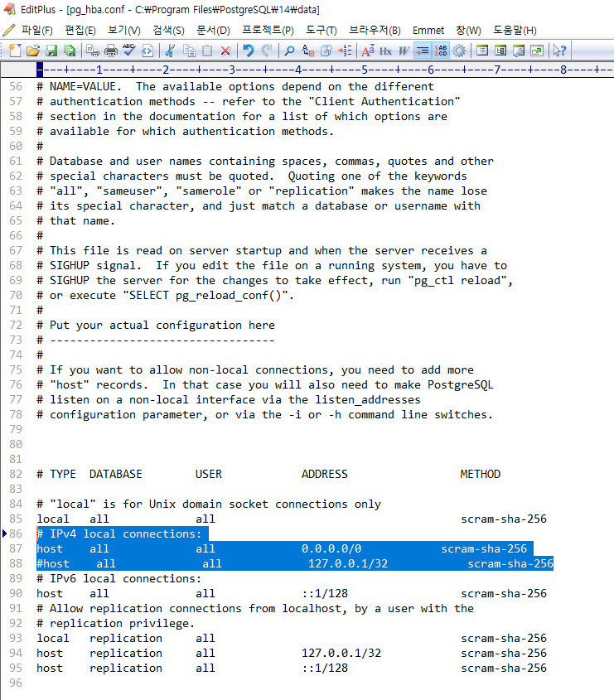The image size is (614, 700).
Task: Switch to full screen with the green-arrow icon
Action: [537, 51]
